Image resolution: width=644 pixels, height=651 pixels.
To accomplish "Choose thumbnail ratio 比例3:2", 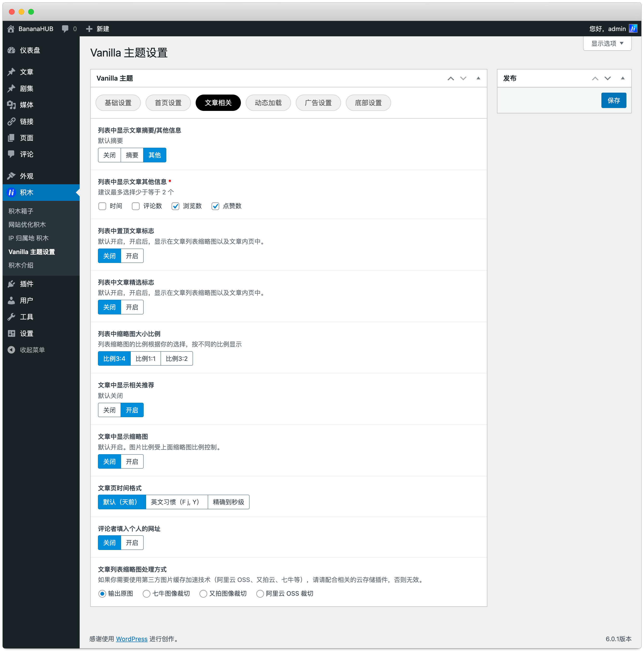I will point(177,358).
